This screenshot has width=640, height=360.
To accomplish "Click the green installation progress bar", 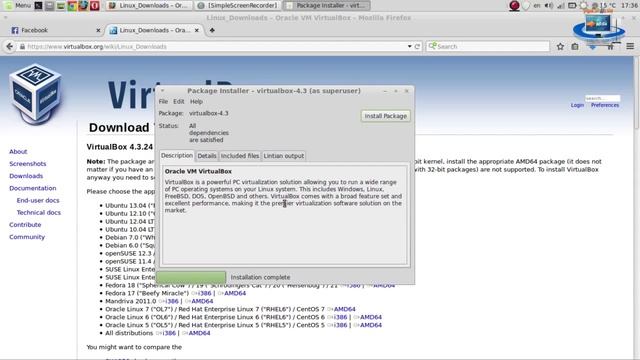I will click(x=191, y=277).
